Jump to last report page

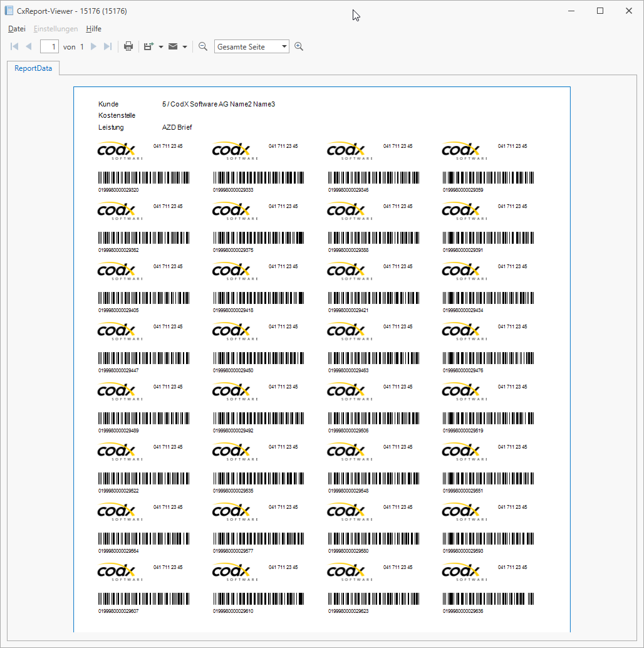(107, 46)
